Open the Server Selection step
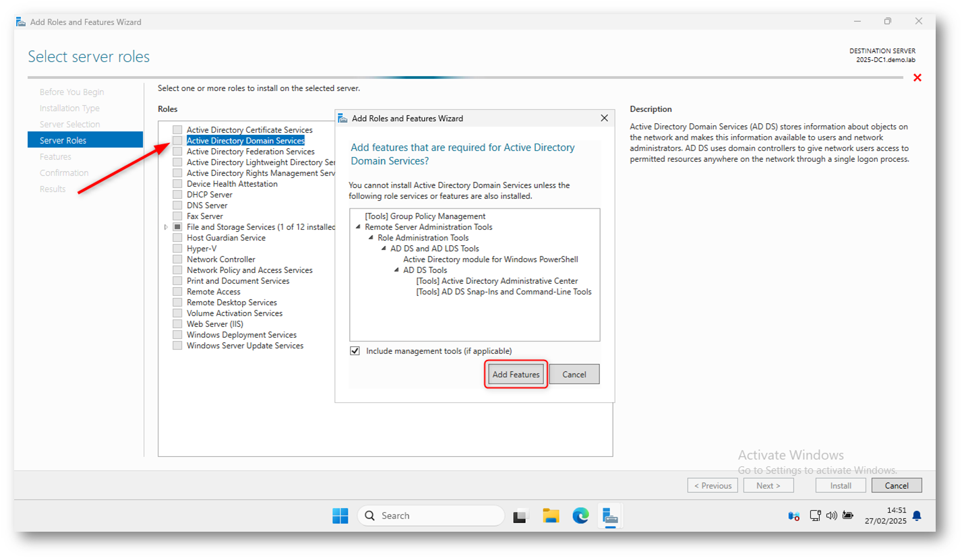 pos(69,124)
